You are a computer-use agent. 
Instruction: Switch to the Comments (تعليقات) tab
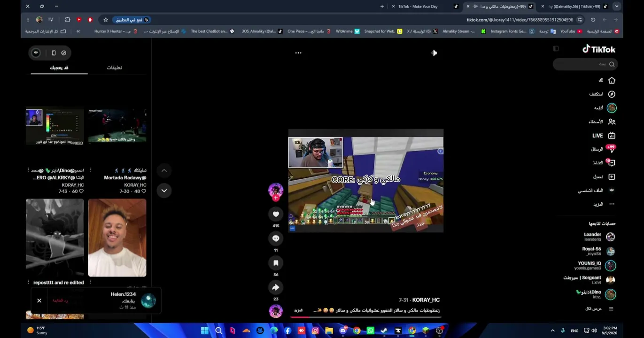tap(114, 68)
